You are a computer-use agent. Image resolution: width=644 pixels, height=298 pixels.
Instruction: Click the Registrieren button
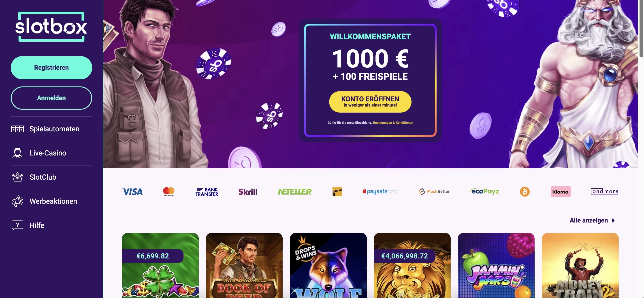click(51, 68)
